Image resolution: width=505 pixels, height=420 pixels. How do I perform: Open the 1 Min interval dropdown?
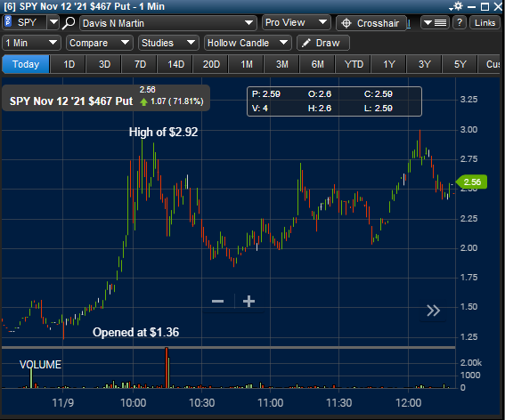[x=31, y=43]
